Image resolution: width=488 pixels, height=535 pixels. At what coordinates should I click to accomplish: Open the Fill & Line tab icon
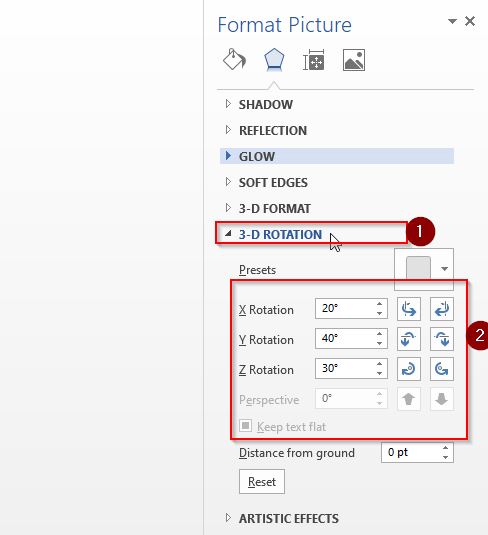click(234, 59)
